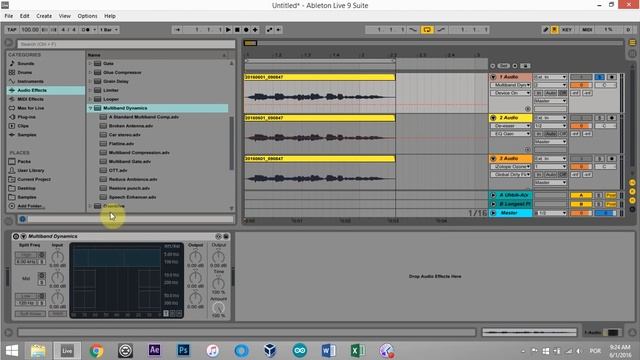Click Multiband Dynamics Time knob

[218, 283]
